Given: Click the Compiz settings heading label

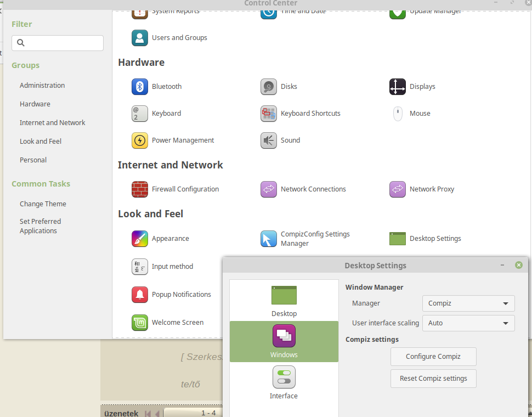Looking at the screenshot, I should click(372, 339).
